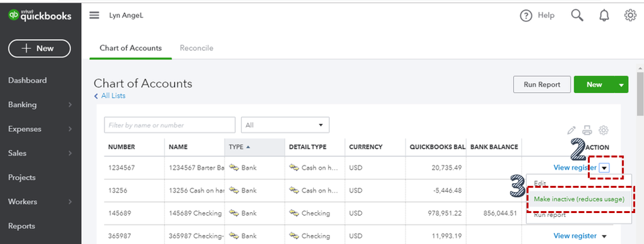Click View register for account 365987

575,236
